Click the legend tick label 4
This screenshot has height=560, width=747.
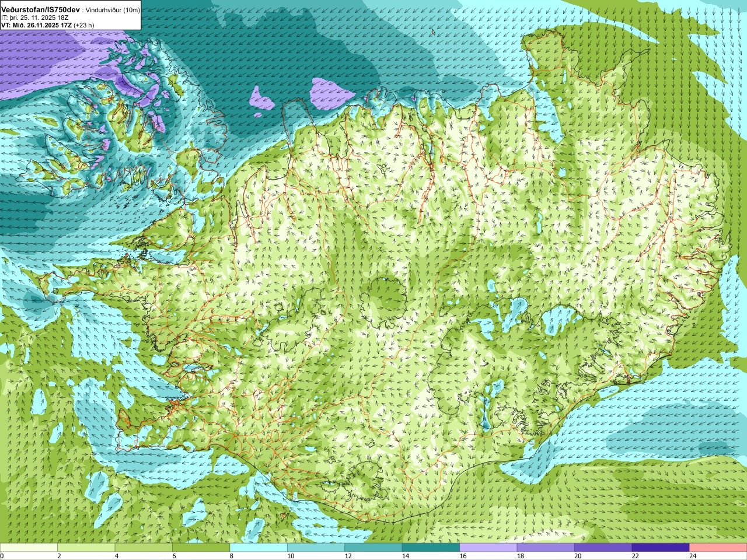coord(117,556)
